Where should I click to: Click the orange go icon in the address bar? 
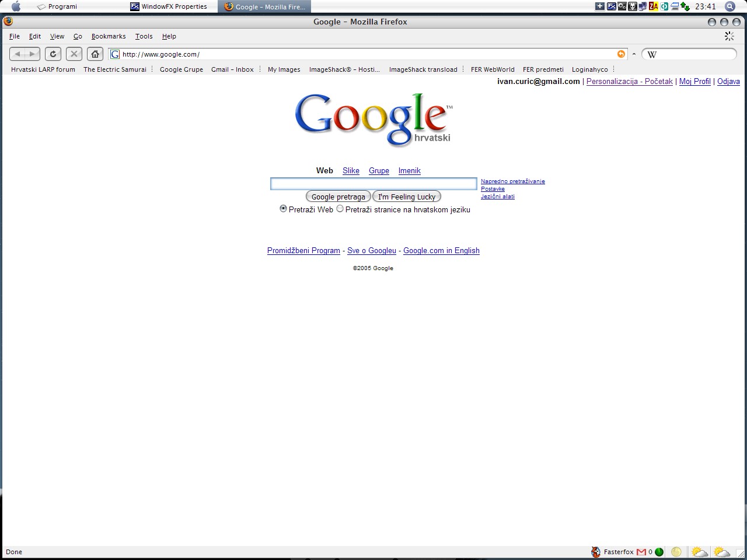(x=621, y=54)
